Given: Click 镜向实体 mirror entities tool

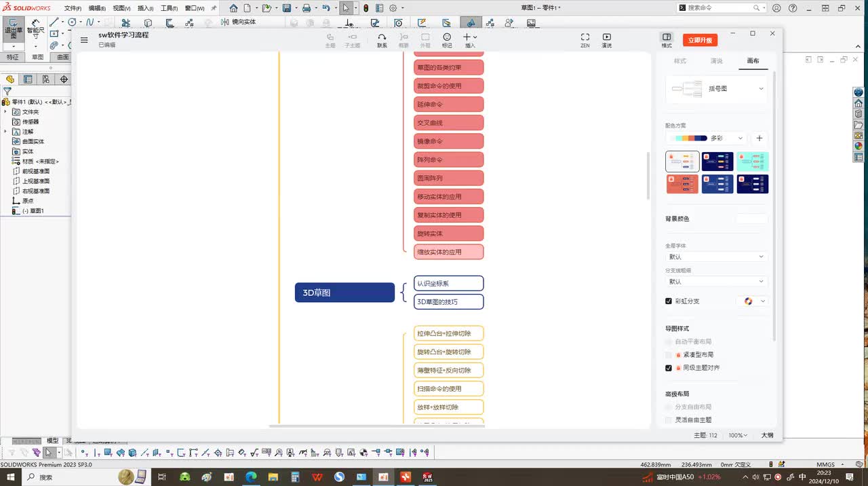Looking at the screenshot, I should click(238, 22).
